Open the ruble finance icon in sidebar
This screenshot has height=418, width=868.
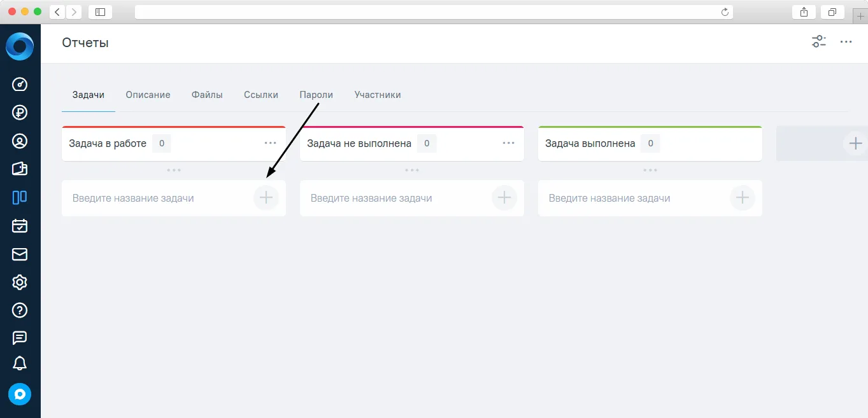[x=20, y=113]
